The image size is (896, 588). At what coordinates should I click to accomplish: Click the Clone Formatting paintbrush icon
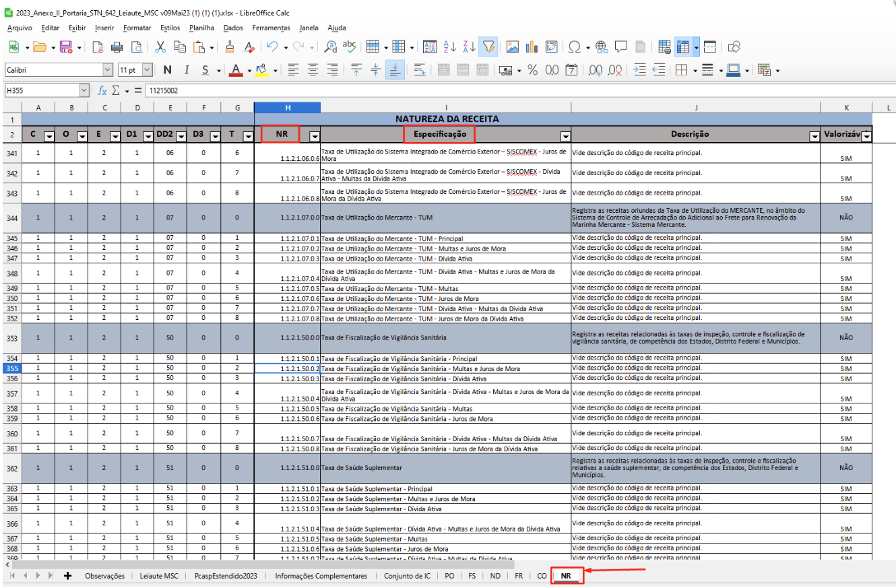[x=230, y=46]
